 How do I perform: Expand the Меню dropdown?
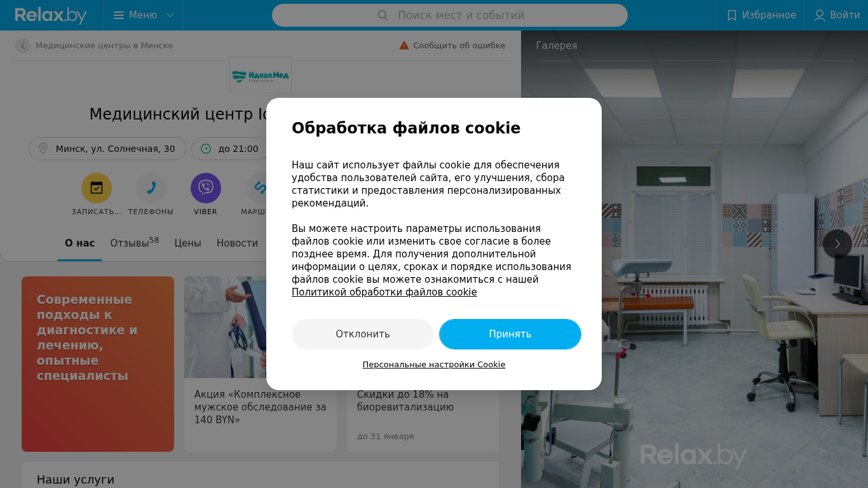[x=144, y=15]
